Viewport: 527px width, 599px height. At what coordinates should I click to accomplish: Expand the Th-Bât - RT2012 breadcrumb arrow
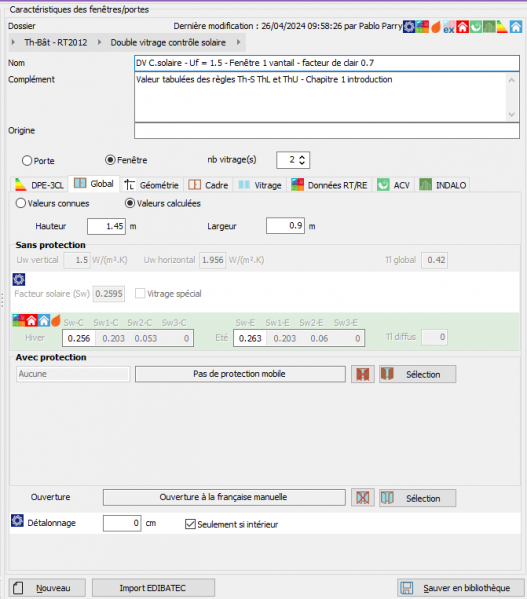[13, 42]
